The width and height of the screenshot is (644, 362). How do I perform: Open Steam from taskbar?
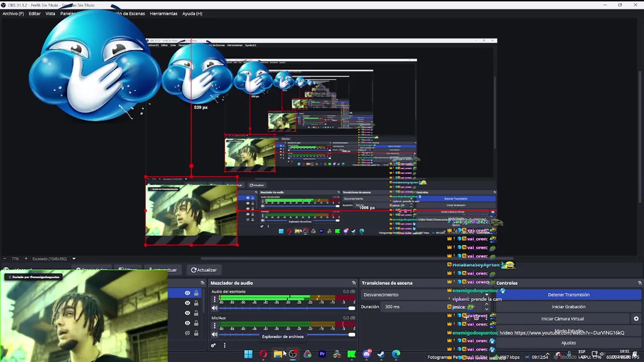point(381,354)
